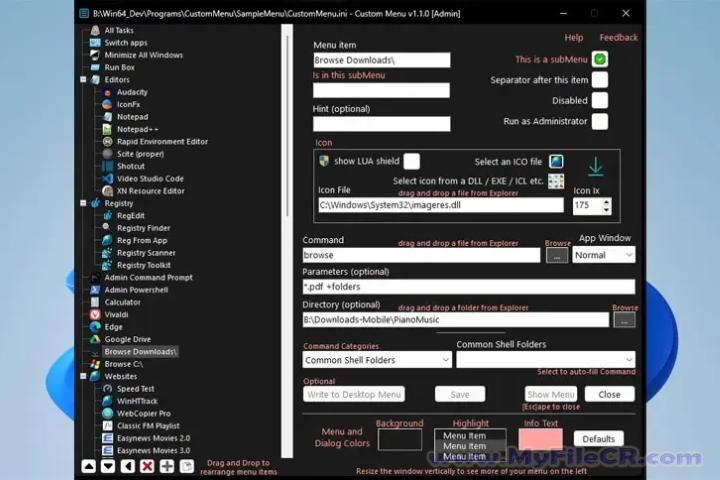
Task: Click the Video Studio Code icon
Action: click(107, 179)
